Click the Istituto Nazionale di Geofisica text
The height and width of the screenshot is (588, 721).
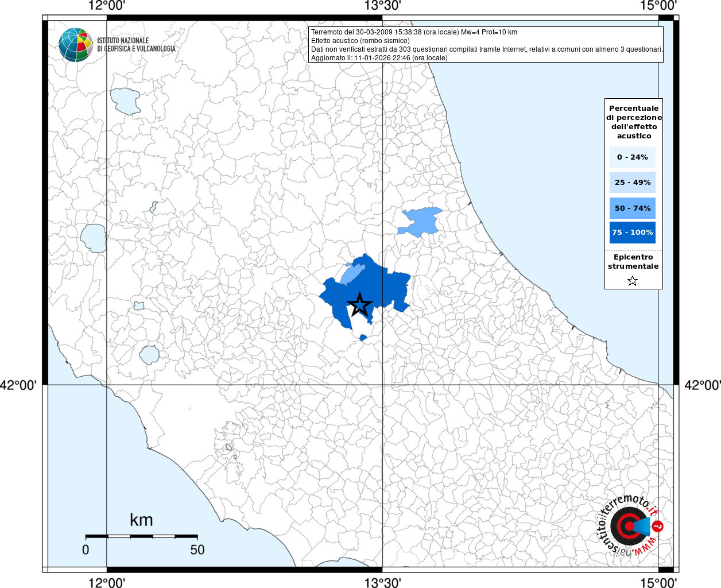(x=136, y=45)
